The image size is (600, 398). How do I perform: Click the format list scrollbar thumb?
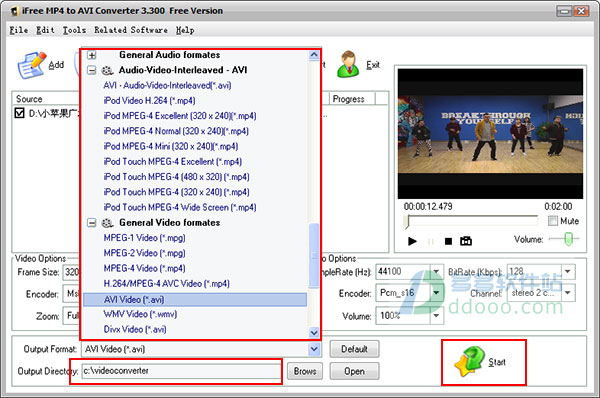(x=314, y=256)
